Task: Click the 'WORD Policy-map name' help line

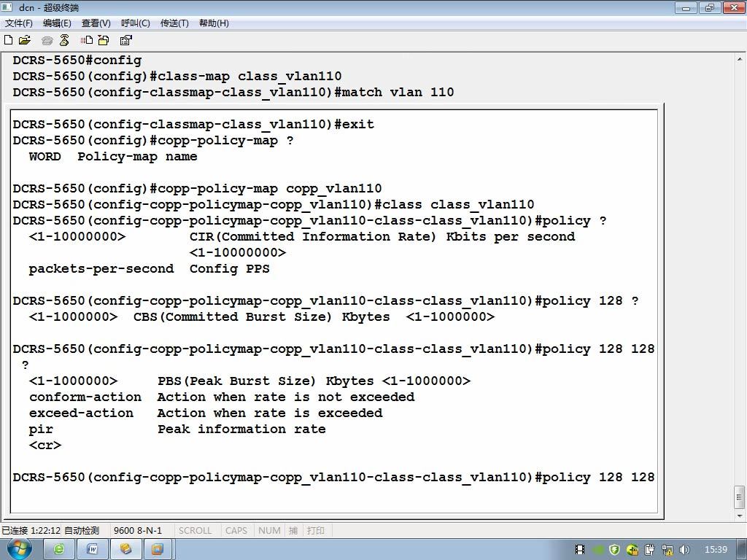Action: coord(113,157)
